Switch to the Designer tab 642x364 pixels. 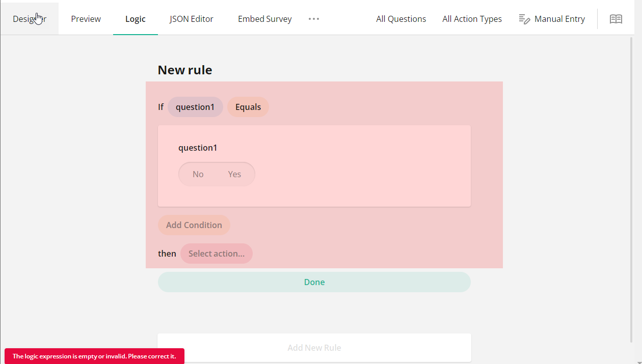(x=29, y=19)
